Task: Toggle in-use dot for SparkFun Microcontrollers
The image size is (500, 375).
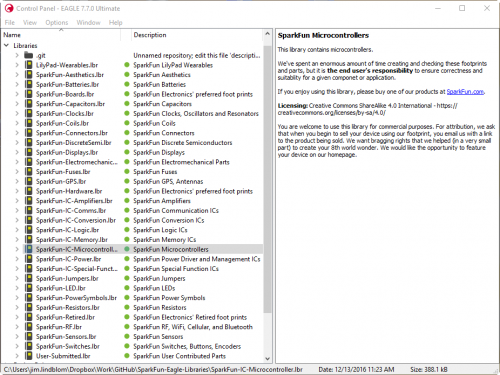Action: (x=127, y=249)
